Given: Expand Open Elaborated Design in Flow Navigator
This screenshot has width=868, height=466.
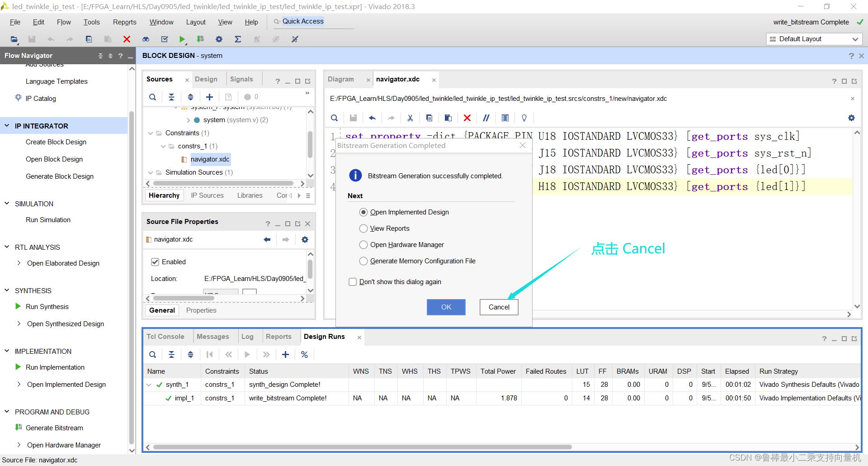Looking at the screenshot, I should point(19,263).
